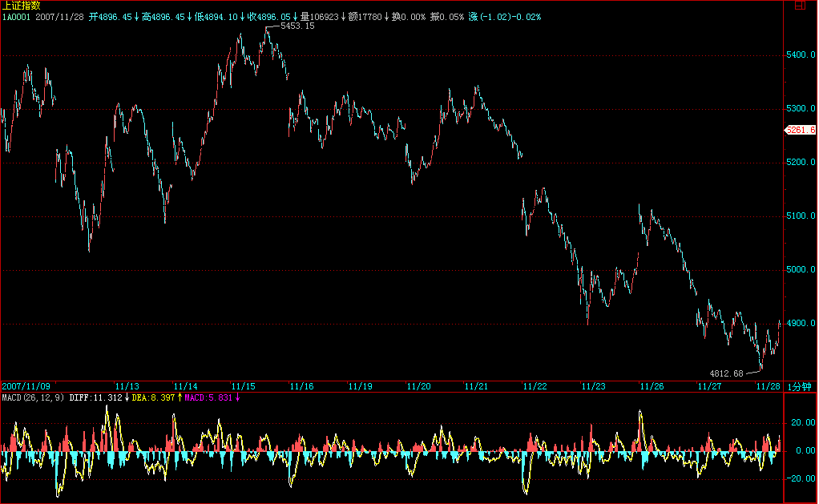Click the 4812.68 low price annotation

pos(727,373)
